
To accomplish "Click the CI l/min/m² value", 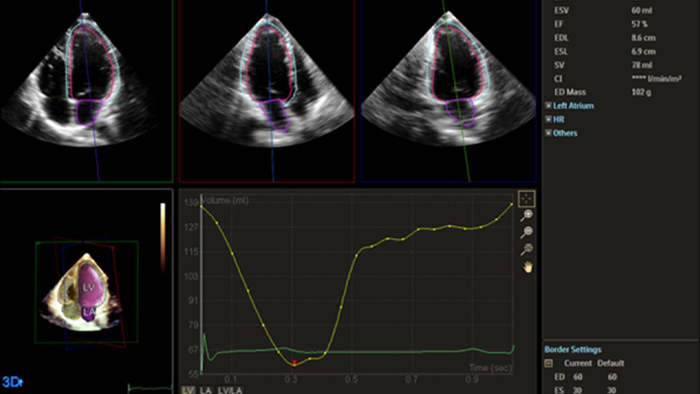I will point(656,79).
